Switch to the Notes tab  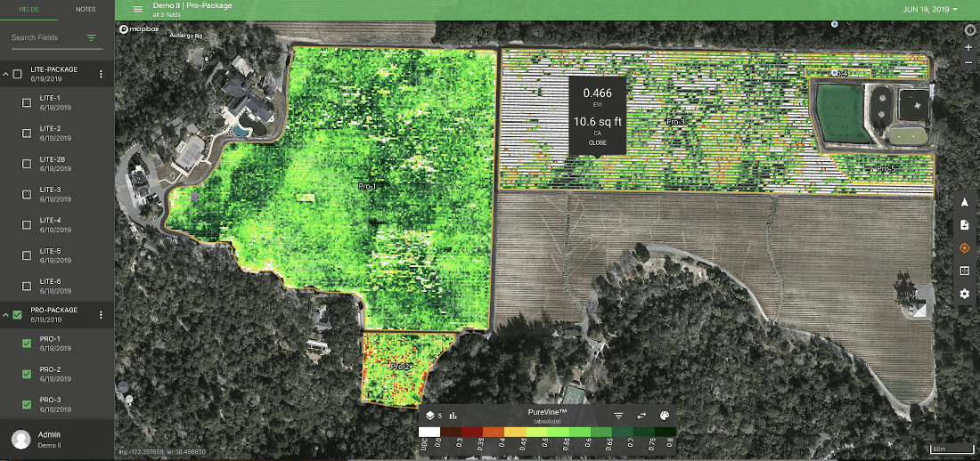[86, 9]
